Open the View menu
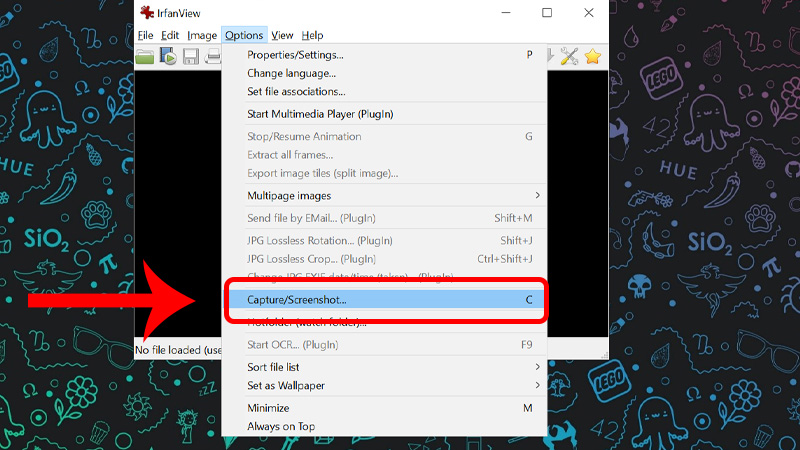 [282, 35]
